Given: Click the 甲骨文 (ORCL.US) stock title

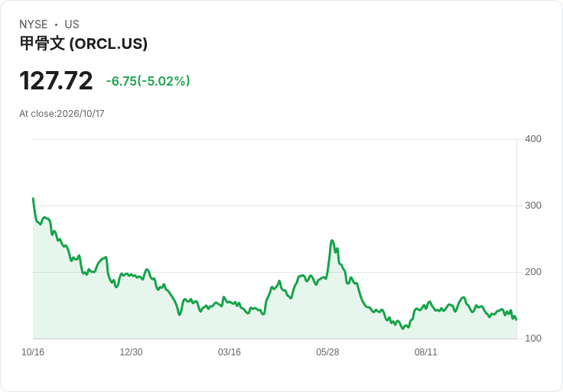Looking at the screenshot, I should coord(83,44).
